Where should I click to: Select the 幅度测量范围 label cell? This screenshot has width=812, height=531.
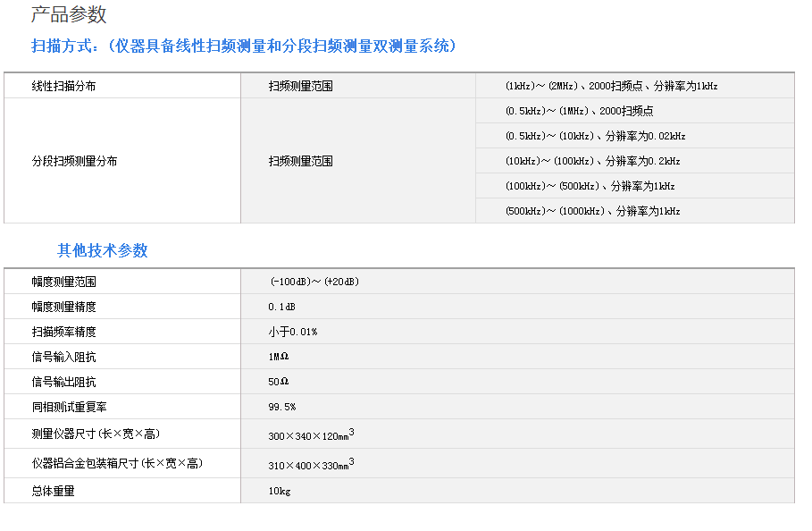(63, 282)
